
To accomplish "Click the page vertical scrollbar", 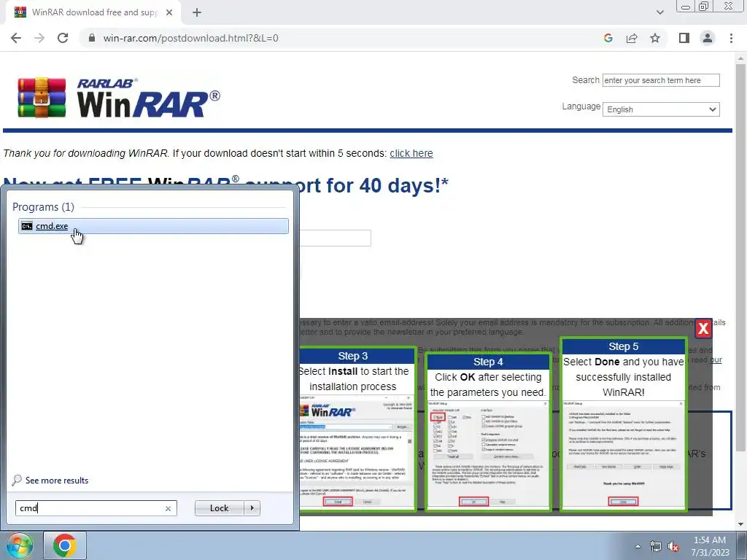I will tap(740, 257).
